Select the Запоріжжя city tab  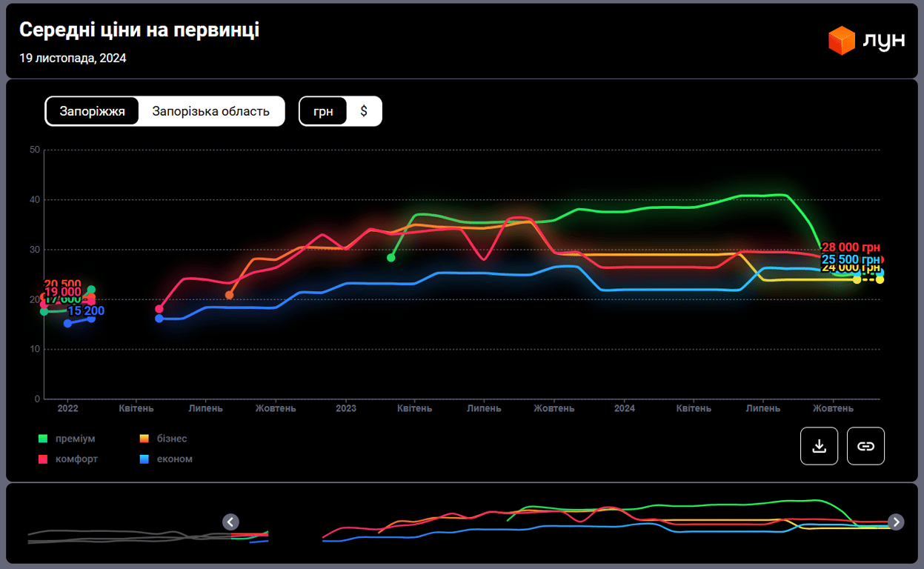92,112
